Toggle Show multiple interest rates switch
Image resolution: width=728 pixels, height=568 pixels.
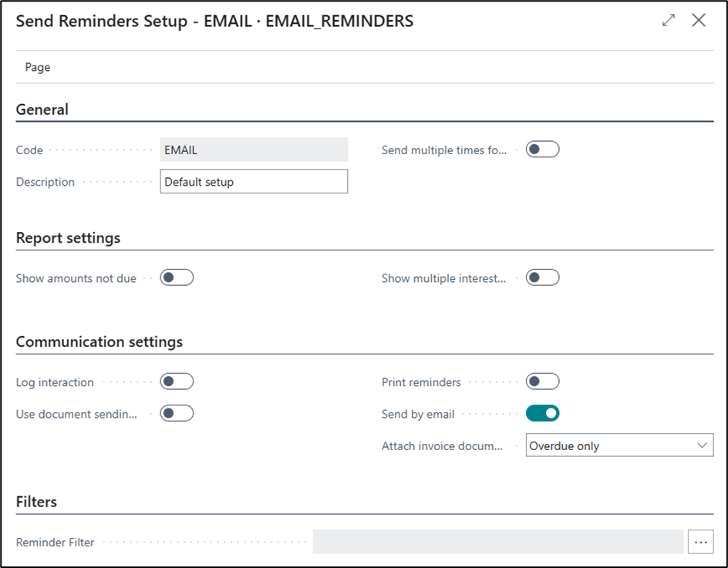542,277
